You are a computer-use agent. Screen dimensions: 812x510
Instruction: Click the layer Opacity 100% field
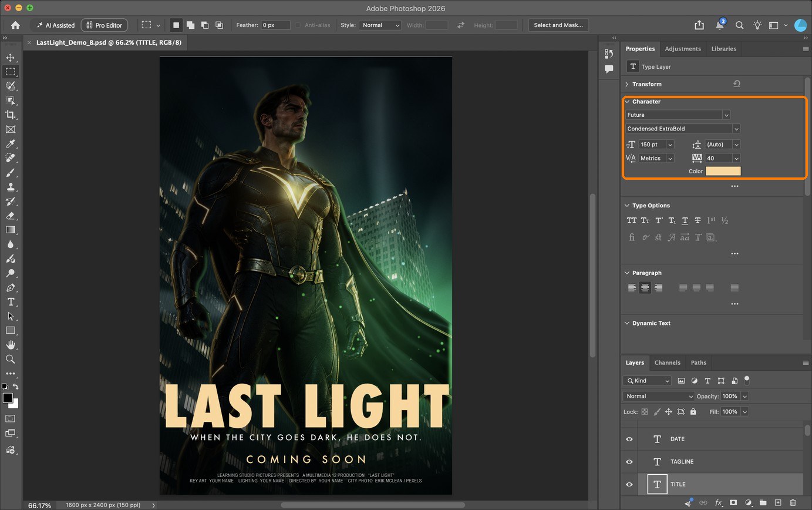pyautogui.click(x=730, y=396)
